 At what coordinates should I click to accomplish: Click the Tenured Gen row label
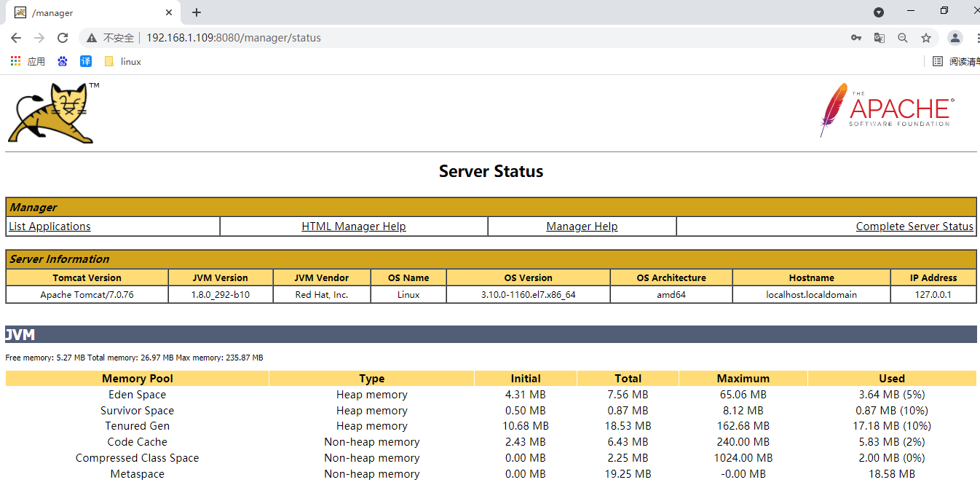pyautogui.click(x=137, y=426)
